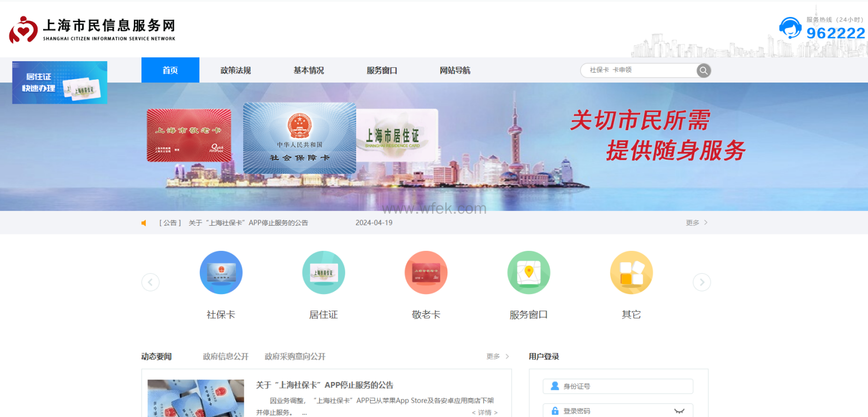Select the 网站导航 menu item
The height and width of the screenshot is (417, 868).
454,71
